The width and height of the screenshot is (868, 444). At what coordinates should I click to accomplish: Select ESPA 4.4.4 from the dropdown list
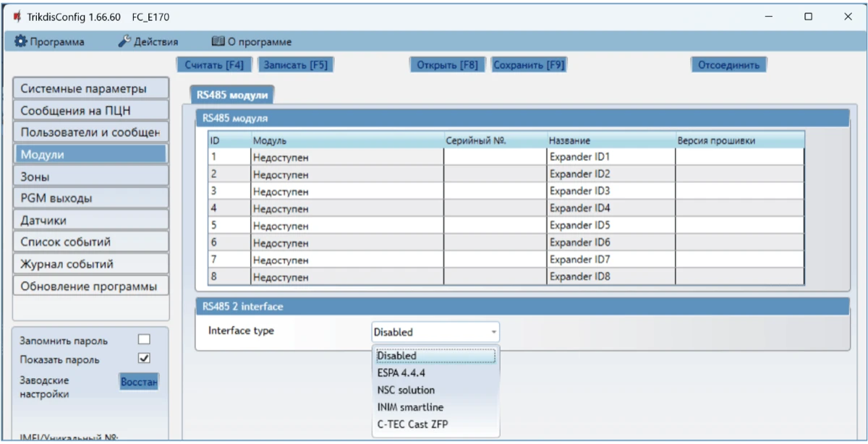pyautogui.click(x=400, y=373)
